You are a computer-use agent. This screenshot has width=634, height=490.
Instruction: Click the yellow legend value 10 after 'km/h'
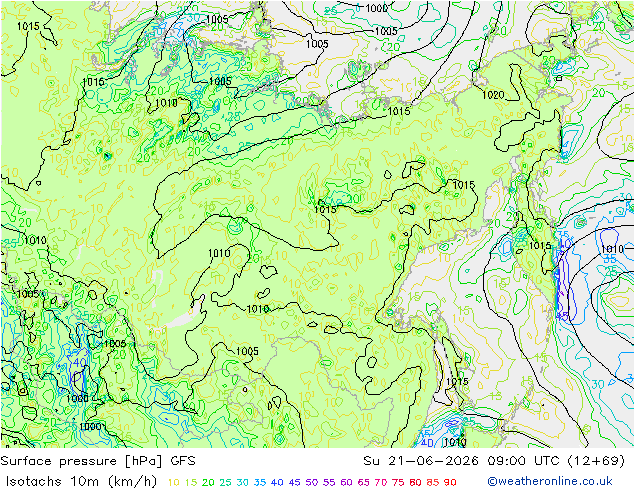[x=173, y=482]
